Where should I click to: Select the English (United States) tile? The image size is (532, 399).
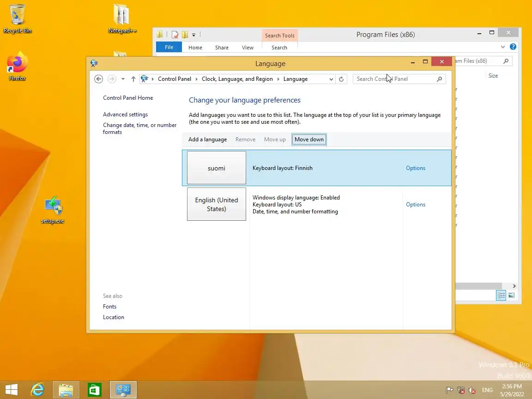[x=217, y=204]
